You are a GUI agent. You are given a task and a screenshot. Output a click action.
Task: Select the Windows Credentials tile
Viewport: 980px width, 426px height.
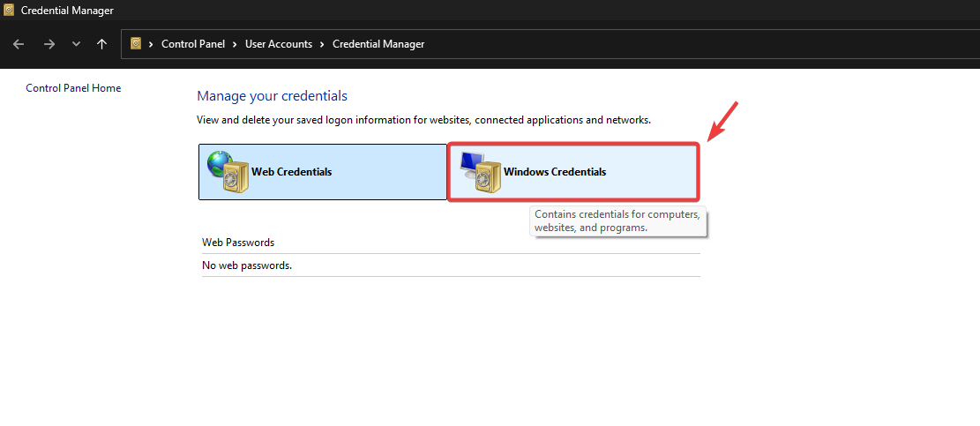click(573, 172)
